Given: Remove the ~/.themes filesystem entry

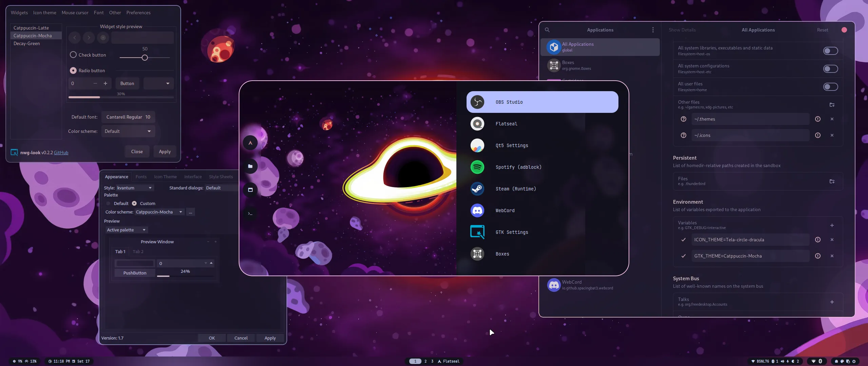Looking at the screenshot, I should click(832, 119).
